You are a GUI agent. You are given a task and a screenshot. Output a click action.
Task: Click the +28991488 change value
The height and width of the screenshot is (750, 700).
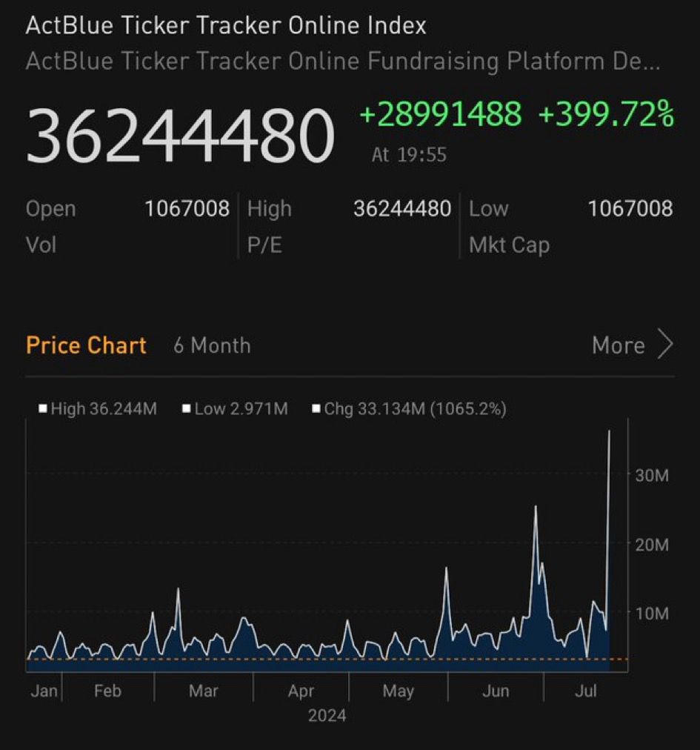coord(440,115)
